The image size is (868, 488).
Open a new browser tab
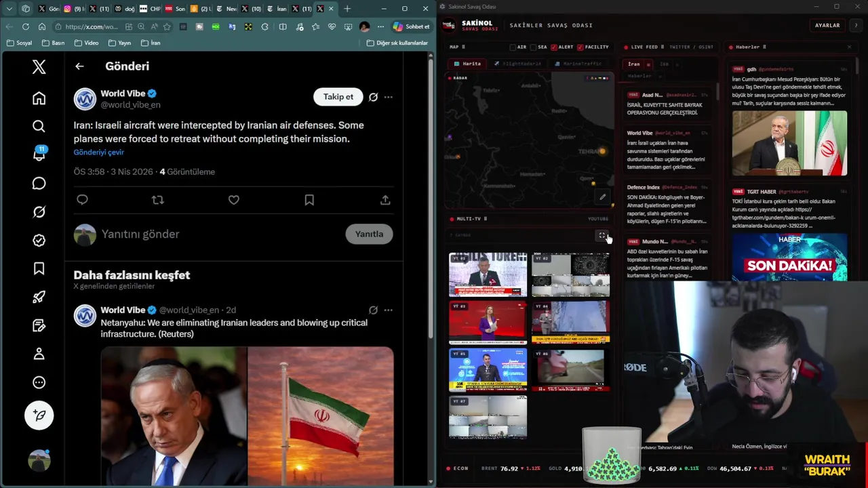tap(347, 9)
